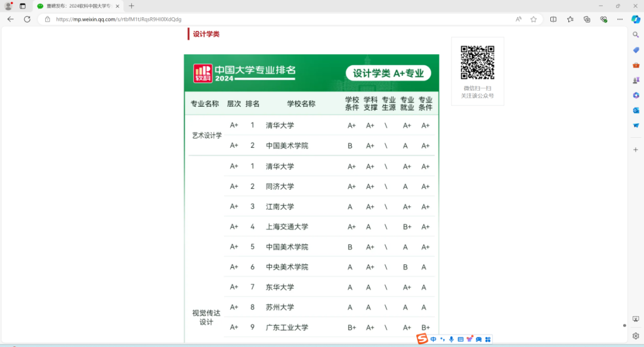Image resolution: width=644 pixels, height=347 pixels.
Task: Click the 专业就业 column header
Action: click(x=407, y=104)
